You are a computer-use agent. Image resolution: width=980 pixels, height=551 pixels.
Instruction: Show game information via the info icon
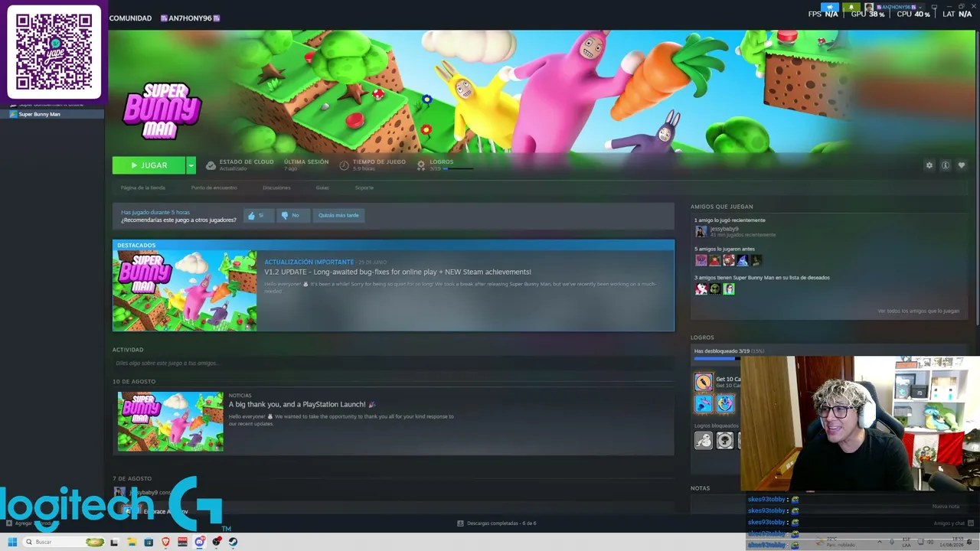(946, 165)
